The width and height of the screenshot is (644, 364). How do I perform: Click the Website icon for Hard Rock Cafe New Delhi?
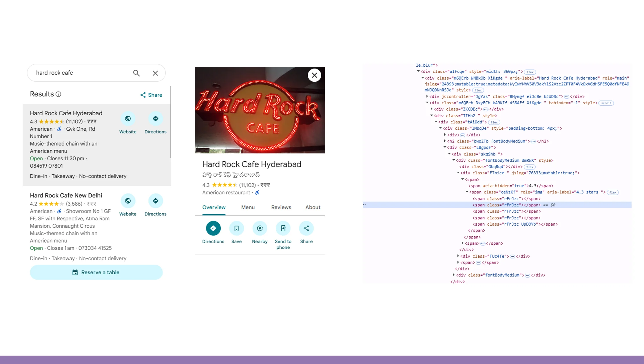click(x=128, y=201)
